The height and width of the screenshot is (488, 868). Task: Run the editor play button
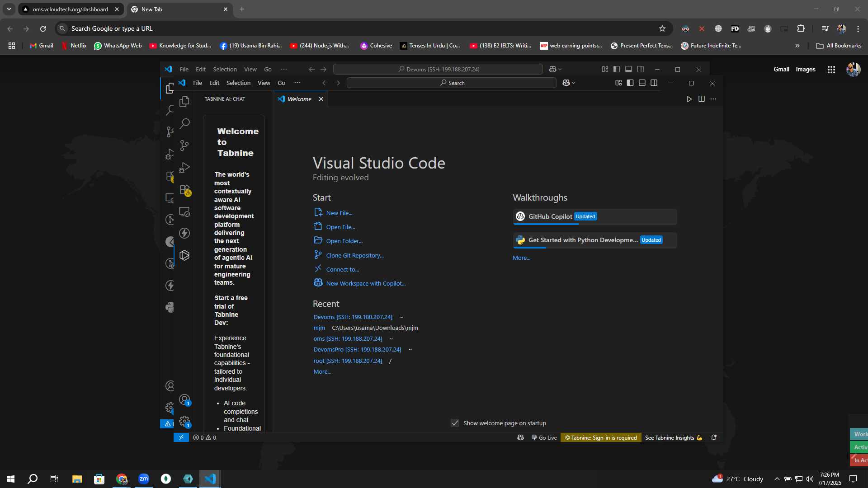(689, 99)
